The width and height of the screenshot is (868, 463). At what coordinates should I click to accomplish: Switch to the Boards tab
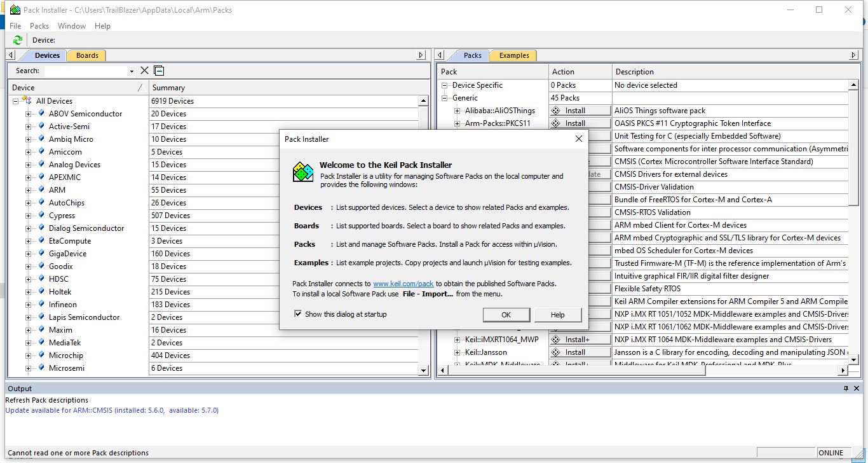pyautogui.click(x=87, y=55)
